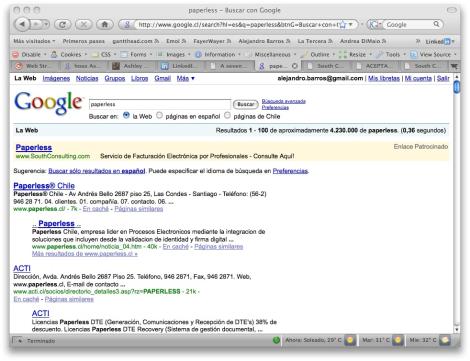
Task: Switch to the Web Str... tab
Action: pos(35,66)
